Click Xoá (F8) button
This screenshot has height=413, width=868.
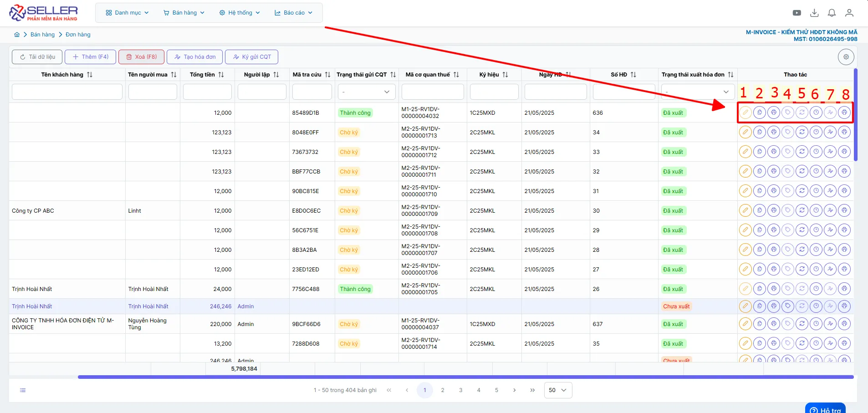tap(141, 57)
